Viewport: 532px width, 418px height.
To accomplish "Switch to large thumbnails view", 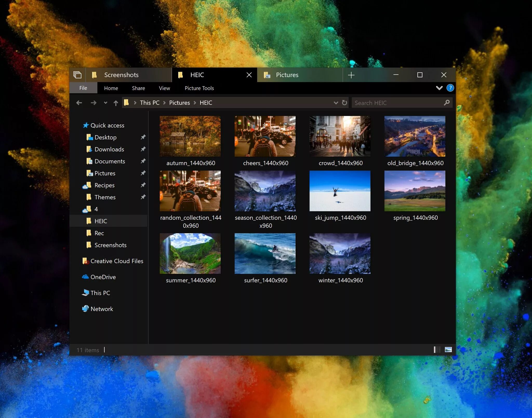I will [x=448, y=350].
